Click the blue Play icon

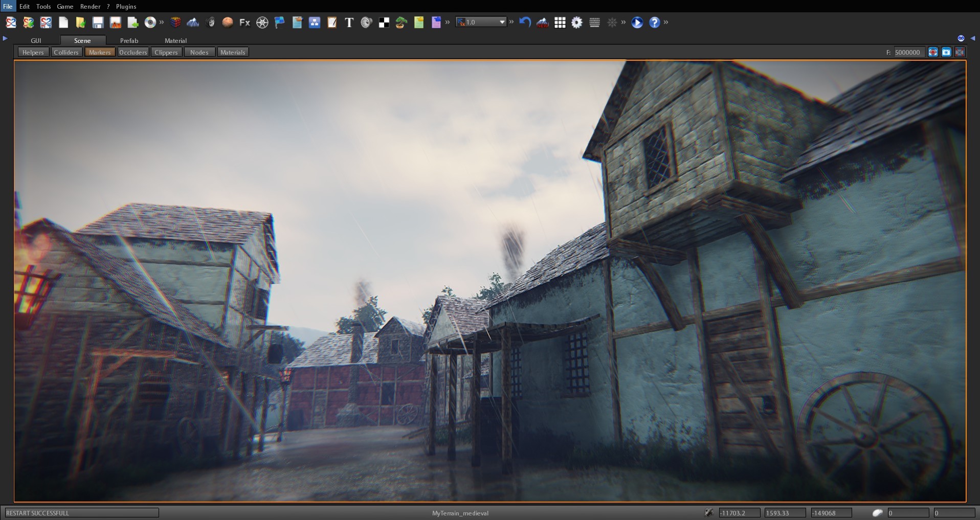point(636,22)
